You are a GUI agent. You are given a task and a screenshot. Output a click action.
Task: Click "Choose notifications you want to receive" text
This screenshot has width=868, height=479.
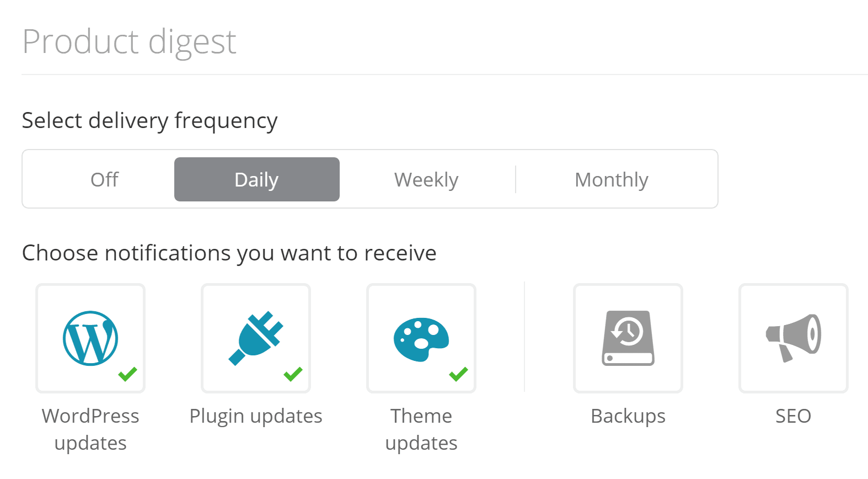(x=229, y=253)
